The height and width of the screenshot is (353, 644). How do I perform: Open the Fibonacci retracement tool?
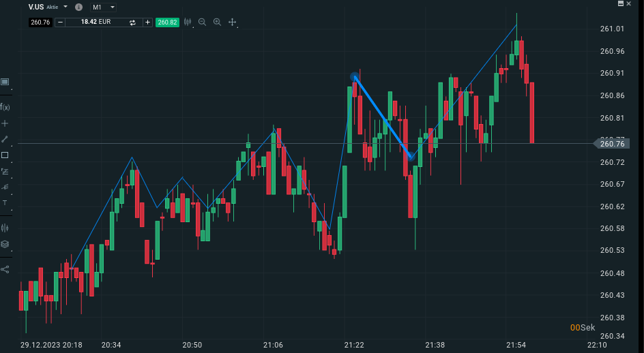5,171
